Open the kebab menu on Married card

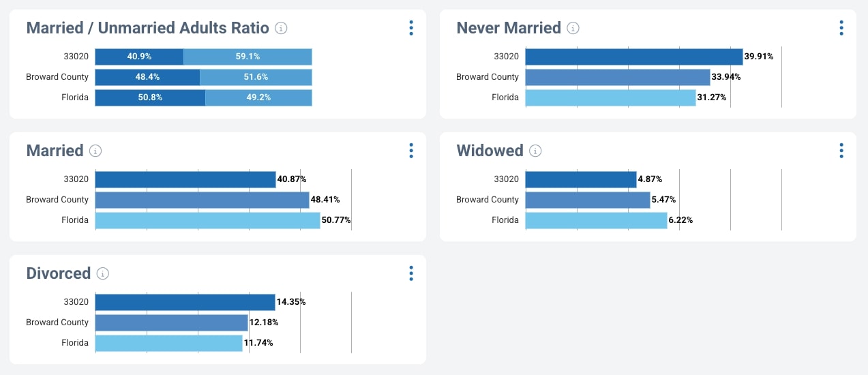point(411,151)
